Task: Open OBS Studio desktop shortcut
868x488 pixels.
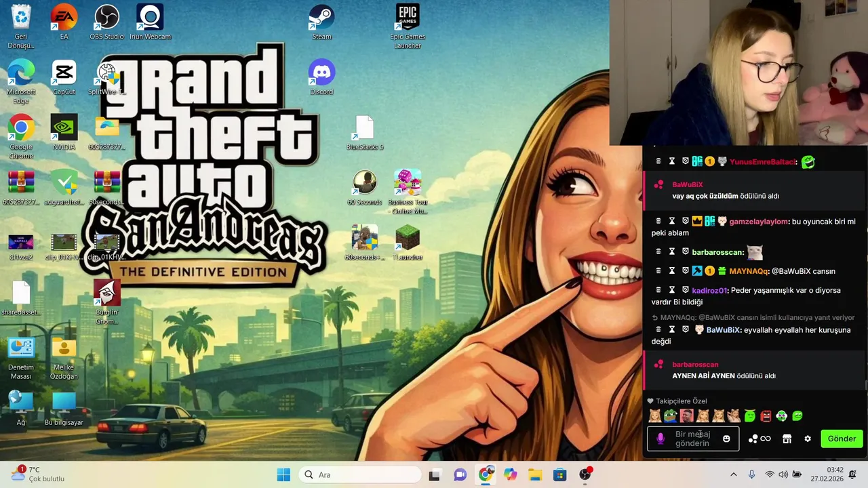Action: point(106,22)
